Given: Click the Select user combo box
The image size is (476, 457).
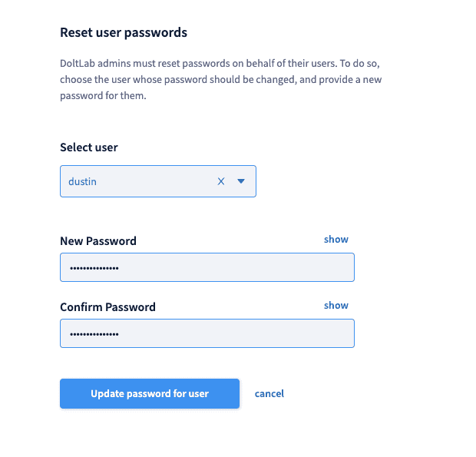Looking at the screenshot, I should click(158, 181).
